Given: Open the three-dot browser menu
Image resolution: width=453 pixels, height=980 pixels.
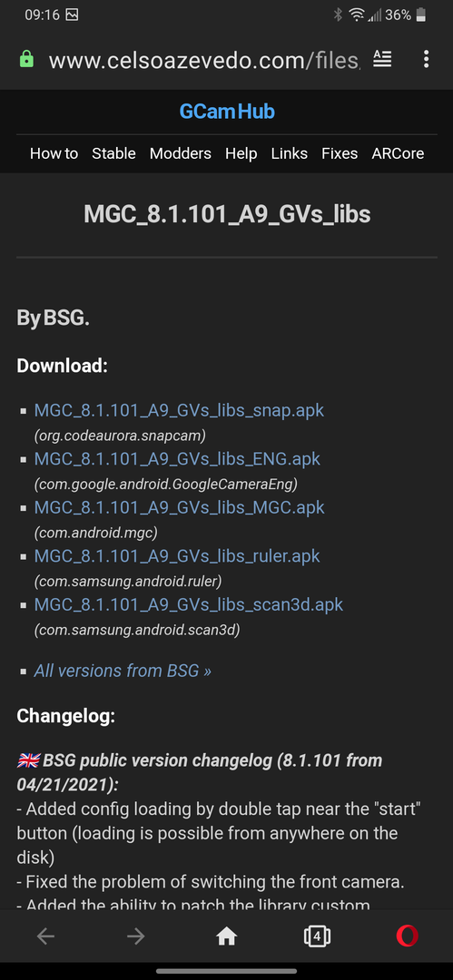Looking at the screenshot, I should [x=426, y=59].
